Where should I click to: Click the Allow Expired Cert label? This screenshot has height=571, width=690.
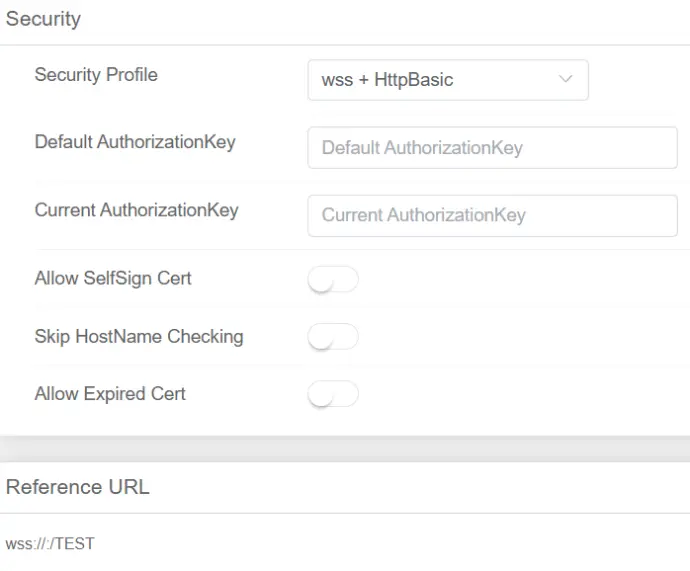pos(110,394)
